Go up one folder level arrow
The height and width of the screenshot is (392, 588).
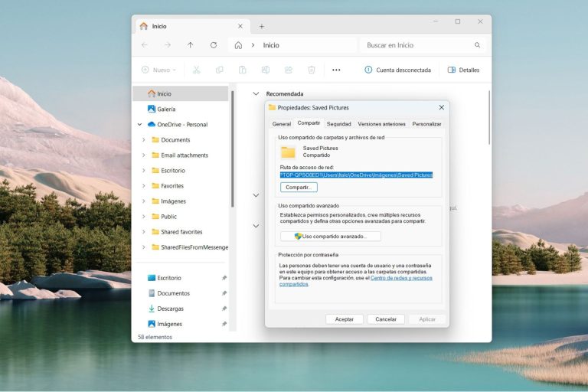[191, 45]
